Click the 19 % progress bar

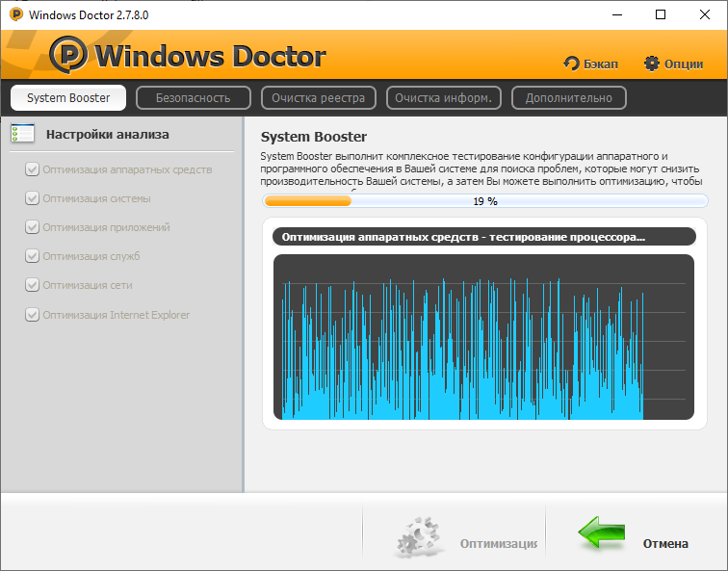pyautogui.click(x=485, y=201)
